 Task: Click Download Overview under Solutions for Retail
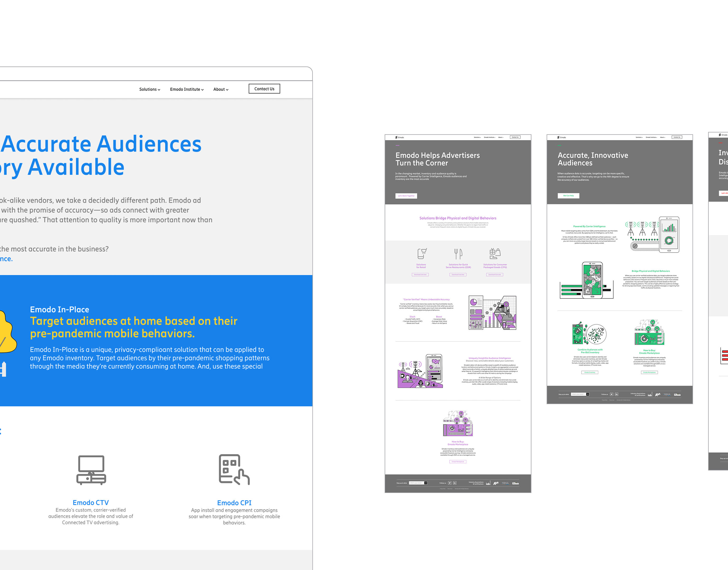420,275
